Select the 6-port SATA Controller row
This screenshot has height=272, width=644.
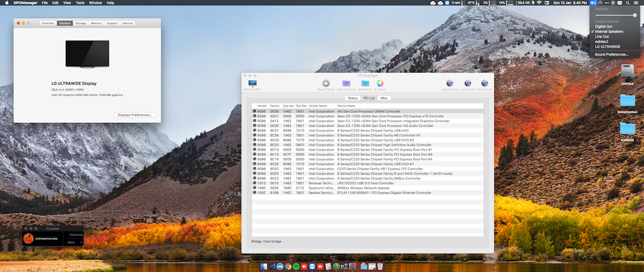368,173
